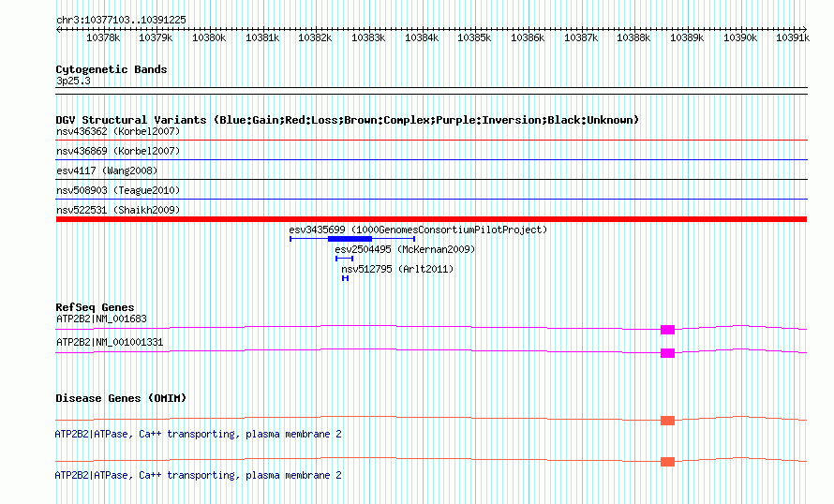Select the Cytogenetic Bands track title
Screen dimensions: 834x504
coord(112,69)
